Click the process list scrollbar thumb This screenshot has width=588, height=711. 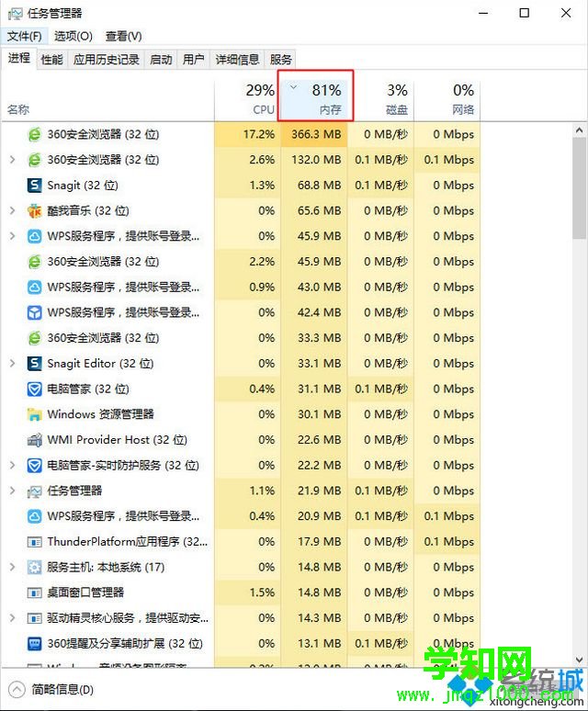pos(579,188)
